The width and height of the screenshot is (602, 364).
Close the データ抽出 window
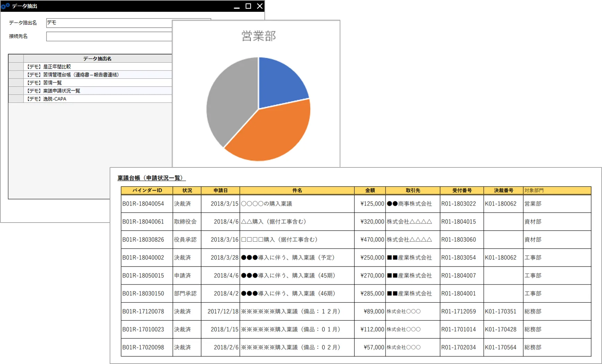[260, 6]
